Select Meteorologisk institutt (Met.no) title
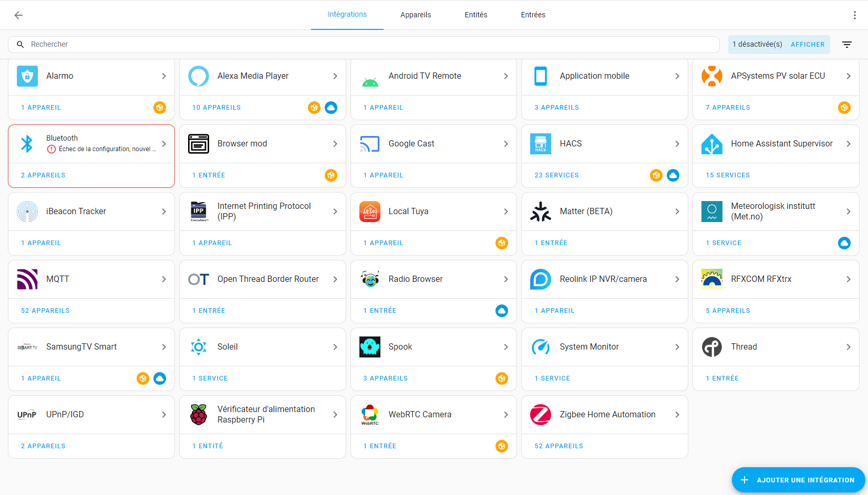 773,212
